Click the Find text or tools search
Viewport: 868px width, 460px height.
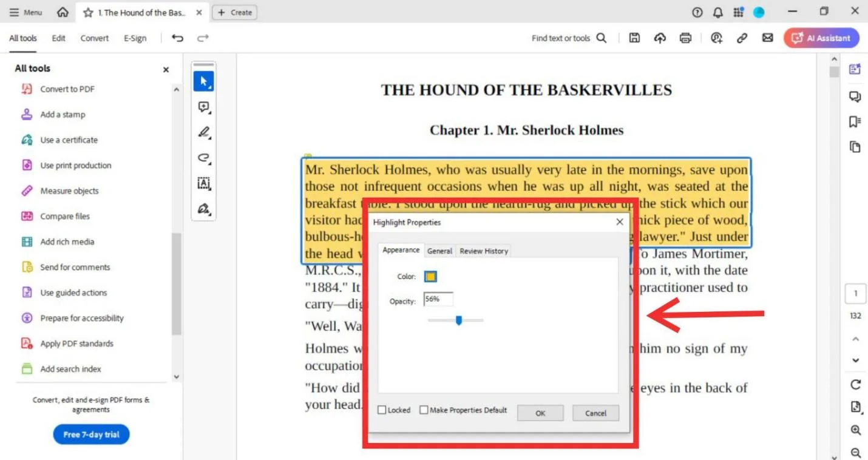pyautogui.click(x=569, y=38)
